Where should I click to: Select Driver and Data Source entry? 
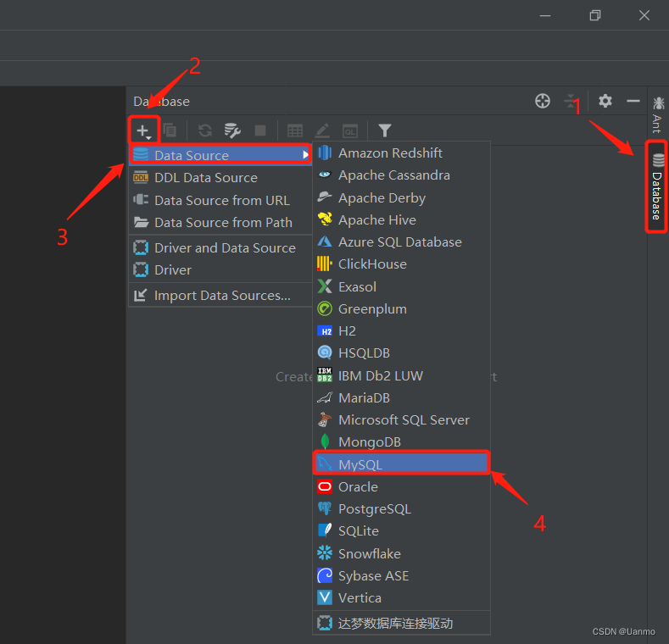tap(220, 247)
